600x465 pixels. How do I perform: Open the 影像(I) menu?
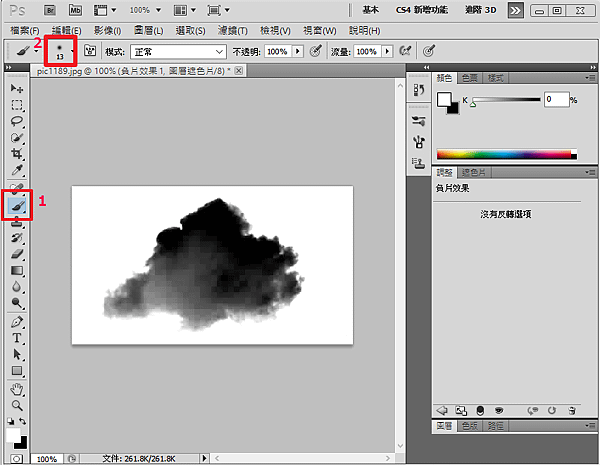pos(108,31)
